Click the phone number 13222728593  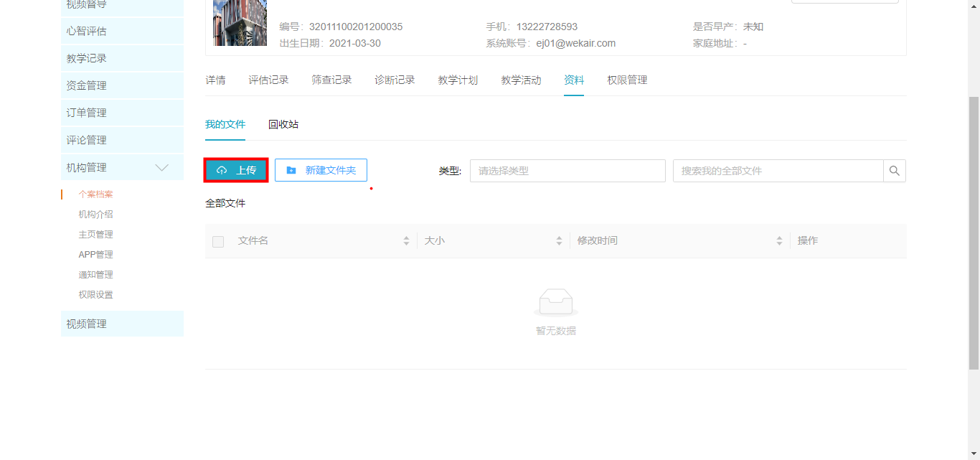(x=547, y=27)
